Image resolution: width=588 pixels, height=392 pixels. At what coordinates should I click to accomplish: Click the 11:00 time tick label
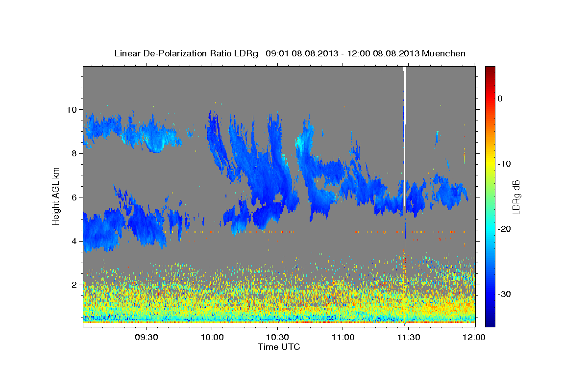pyautogui.click(x=343, y=337)
